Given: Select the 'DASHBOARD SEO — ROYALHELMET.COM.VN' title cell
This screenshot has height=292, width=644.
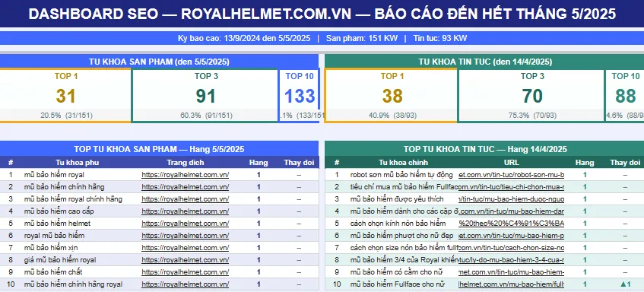Looking at the screenshot, I should pyautogui.click(x=322, y=14).
